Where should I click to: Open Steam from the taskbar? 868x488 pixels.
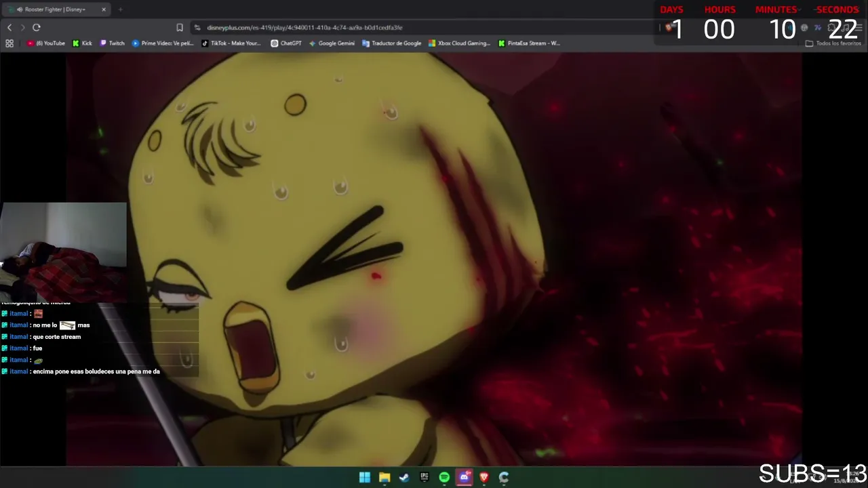click(404, 477)
